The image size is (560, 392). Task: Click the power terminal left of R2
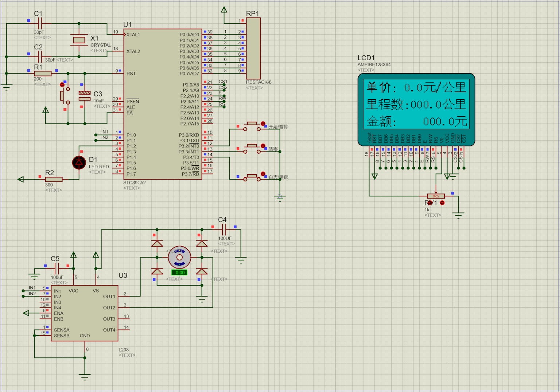pyautogui.click(x=21, y=179)
